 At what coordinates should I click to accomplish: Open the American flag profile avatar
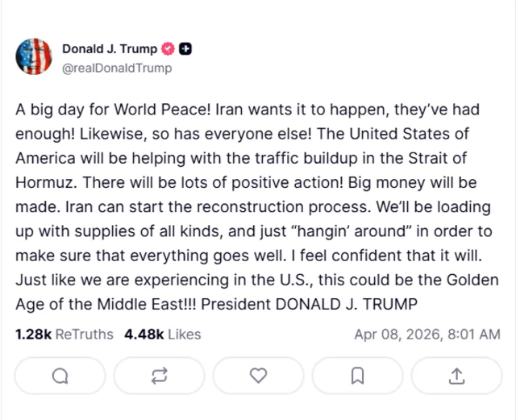(35, 57)
